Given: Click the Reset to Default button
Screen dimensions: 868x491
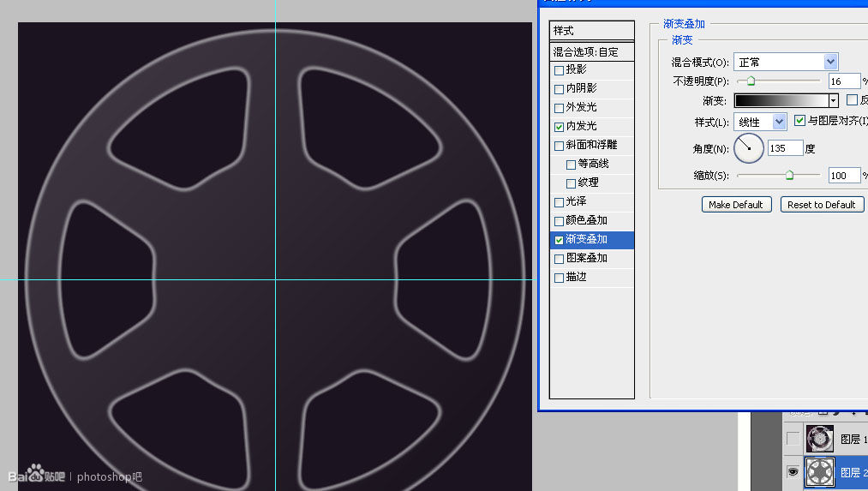Looking at the screenshot, I should 822,204.
